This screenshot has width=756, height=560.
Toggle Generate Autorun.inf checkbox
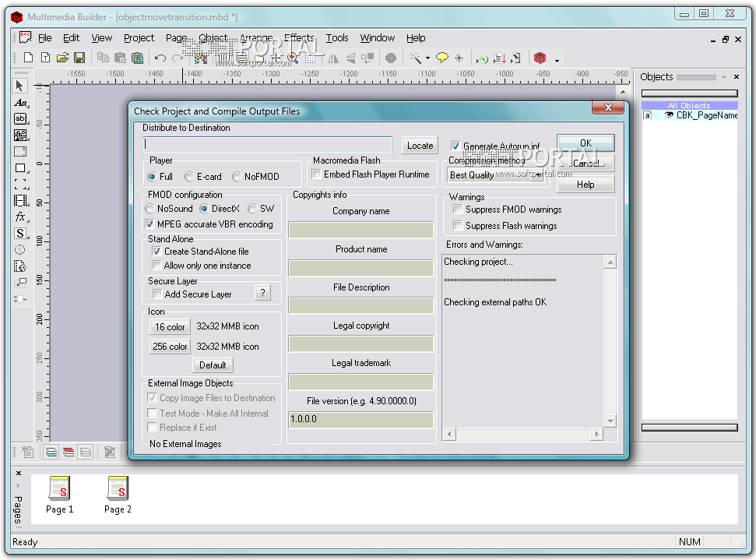pos(455,146)
